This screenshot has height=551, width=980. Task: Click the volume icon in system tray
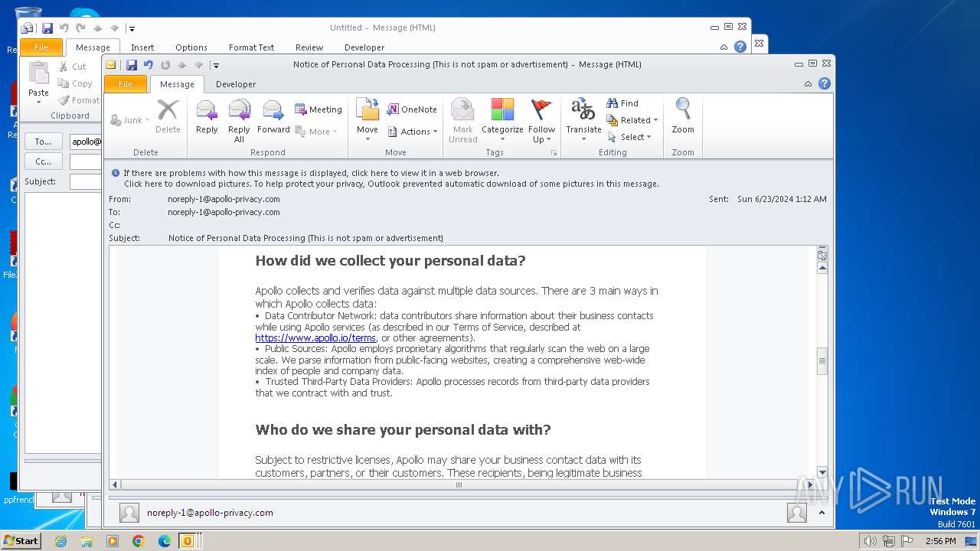(870, 541)
